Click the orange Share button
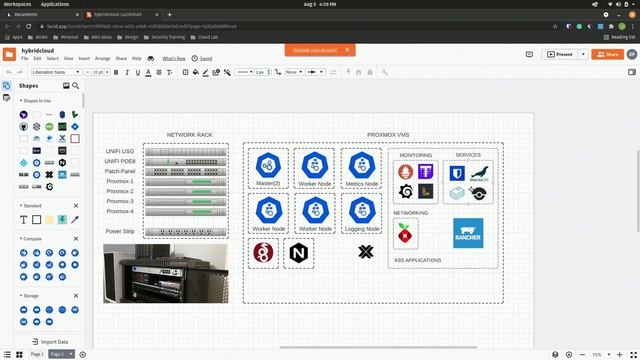The height and width of the screenshot is (360, 640). (607, 54)
